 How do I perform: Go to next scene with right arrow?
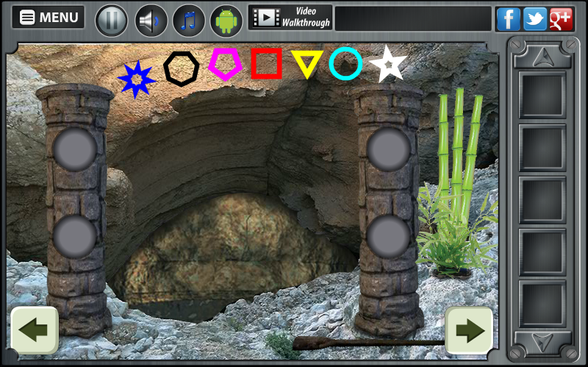click(x=469, y=330)
